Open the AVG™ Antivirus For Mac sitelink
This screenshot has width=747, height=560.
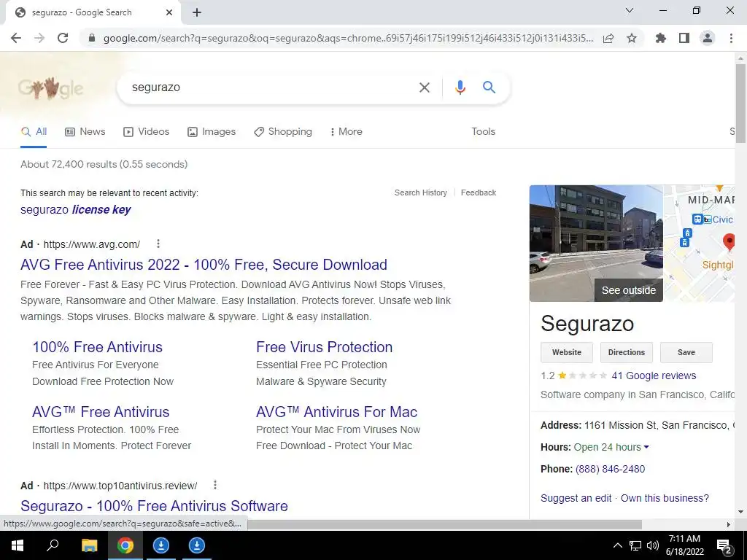[336, 412]
